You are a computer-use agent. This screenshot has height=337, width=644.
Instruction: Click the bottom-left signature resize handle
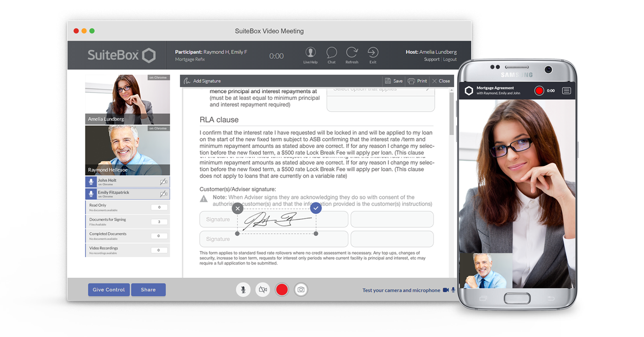237,233
